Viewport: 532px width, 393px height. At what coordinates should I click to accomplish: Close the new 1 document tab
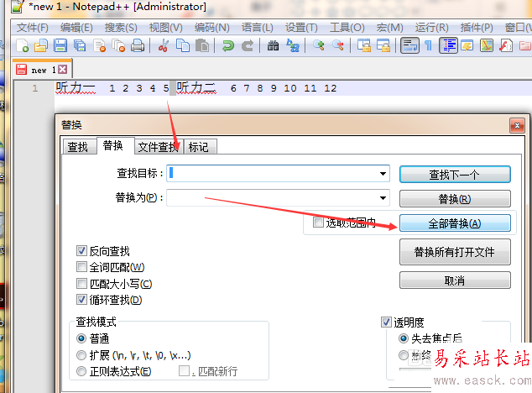coord(62,70)
